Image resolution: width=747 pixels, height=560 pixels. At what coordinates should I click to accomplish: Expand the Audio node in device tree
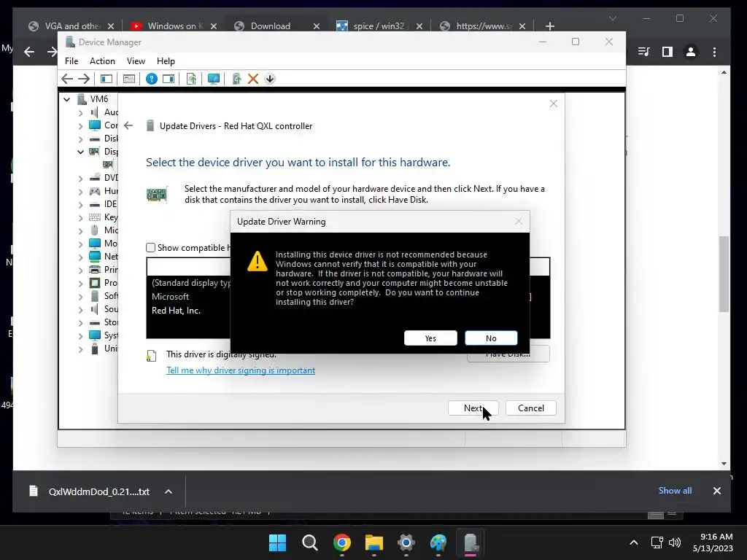click(x=80, y=113)
